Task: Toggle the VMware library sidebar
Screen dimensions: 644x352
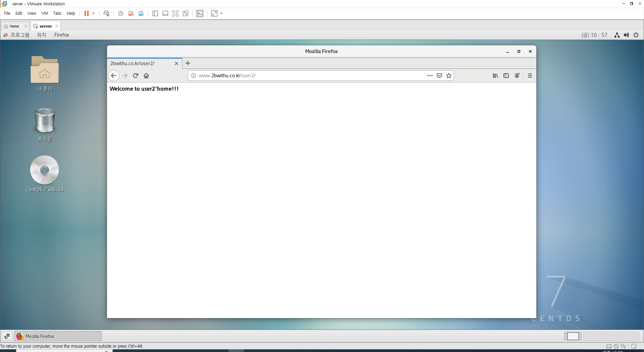Action: [x=155, y=13]
